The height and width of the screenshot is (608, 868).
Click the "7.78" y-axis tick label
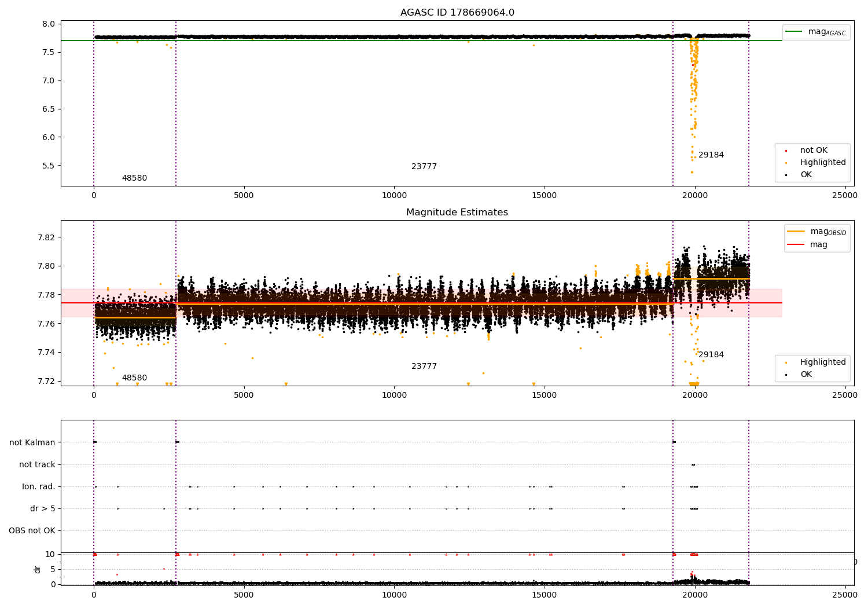(46, 295)
